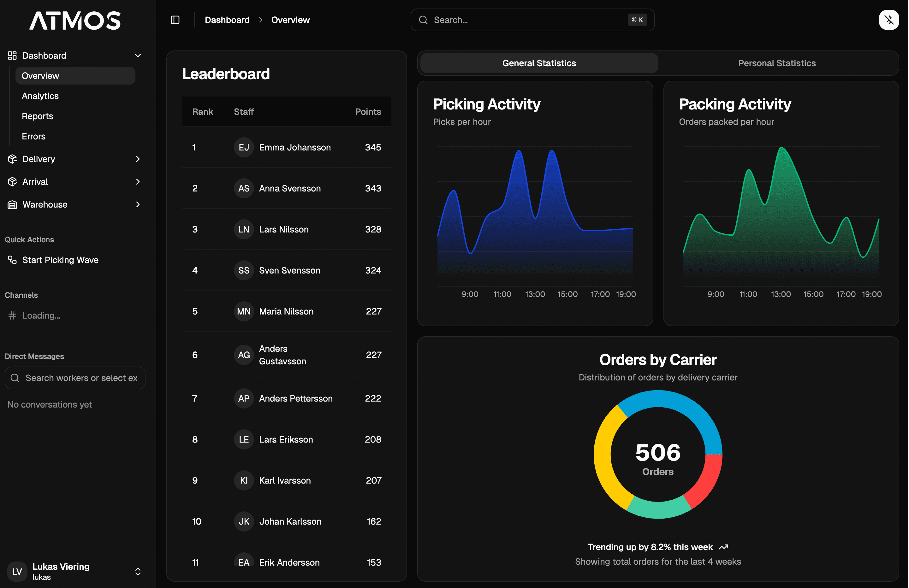Select the Analytics tab in the sidebar
The height and width of the screenshot is (588, 909).
tap(40, 96)
